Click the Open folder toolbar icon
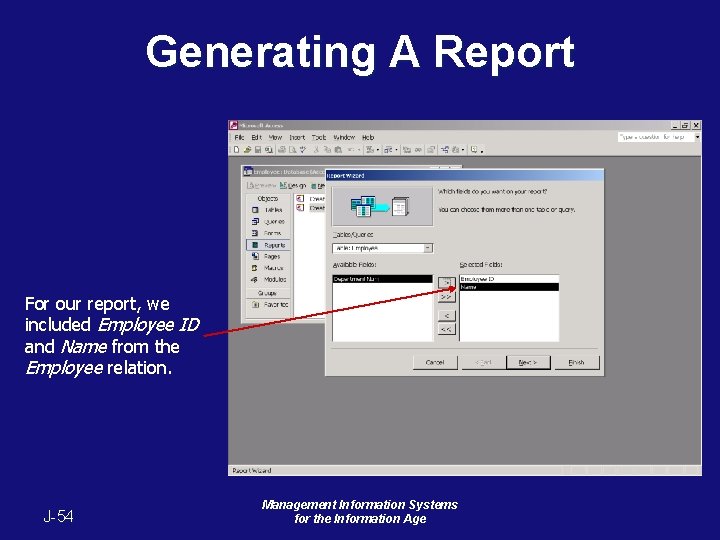The height and width of the screenshot is (540, 720). pyautogui.click(x=248, y=150)
